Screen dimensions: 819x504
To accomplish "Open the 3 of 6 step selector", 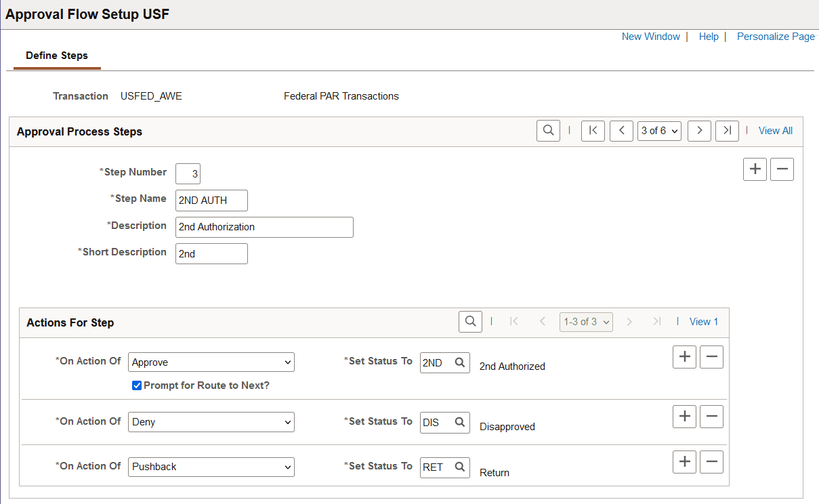I will (x=659, y=130).
